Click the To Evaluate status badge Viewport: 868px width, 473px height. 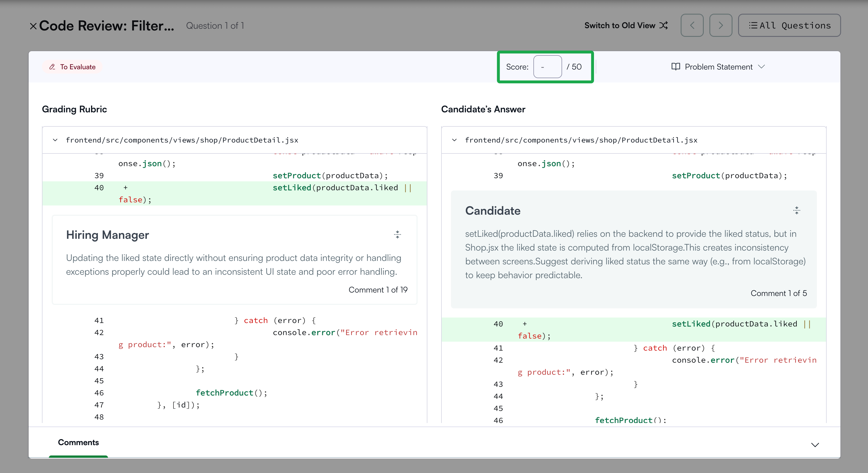(x=72, y=67)
